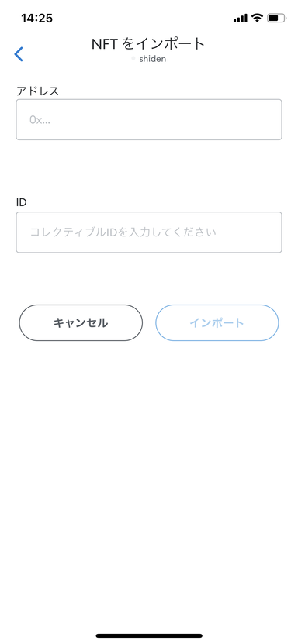Select the shiden network label

coord(153,59)
